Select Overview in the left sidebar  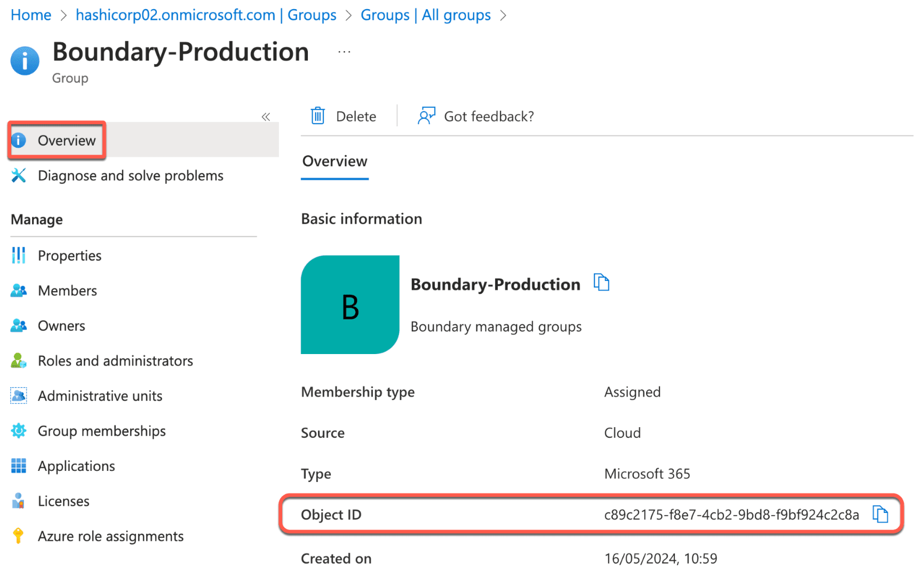click(x=143, y=140)
